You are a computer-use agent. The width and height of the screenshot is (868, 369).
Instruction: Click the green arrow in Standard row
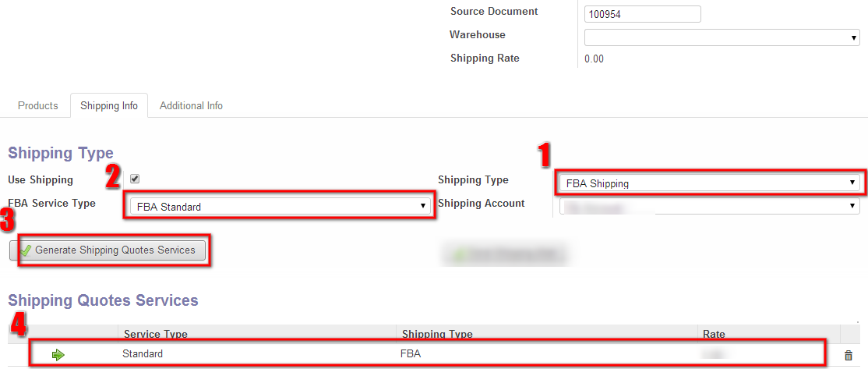pos(58,355)
